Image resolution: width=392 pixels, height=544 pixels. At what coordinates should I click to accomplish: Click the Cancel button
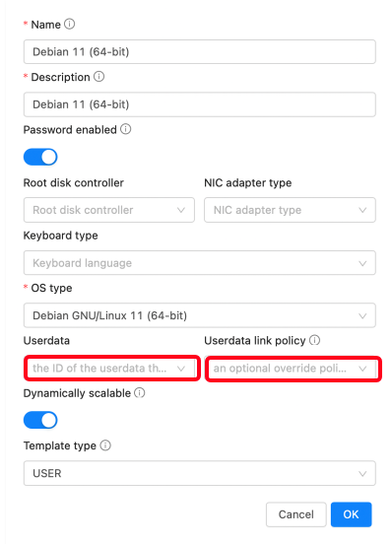(x=296, y=514)
